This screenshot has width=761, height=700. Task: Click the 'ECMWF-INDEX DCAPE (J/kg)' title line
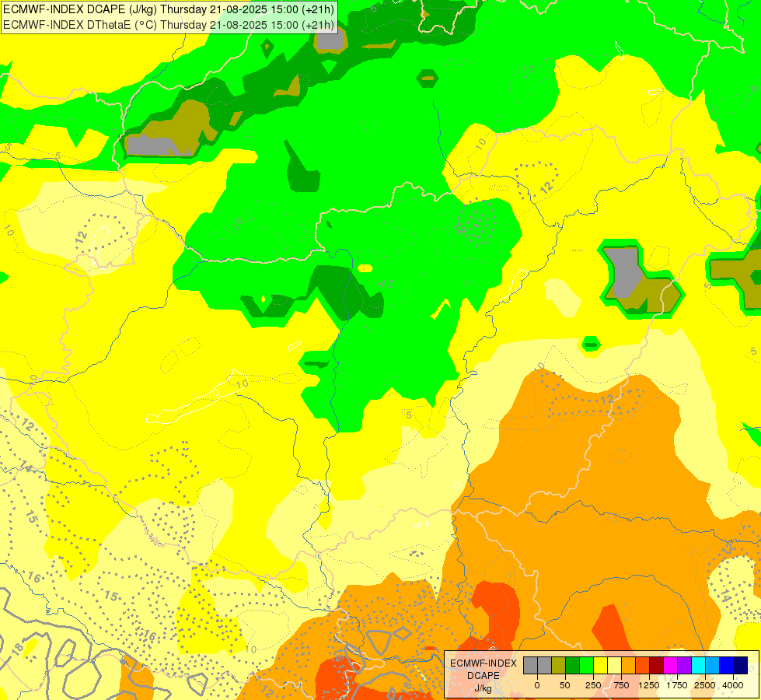[169, 9]
